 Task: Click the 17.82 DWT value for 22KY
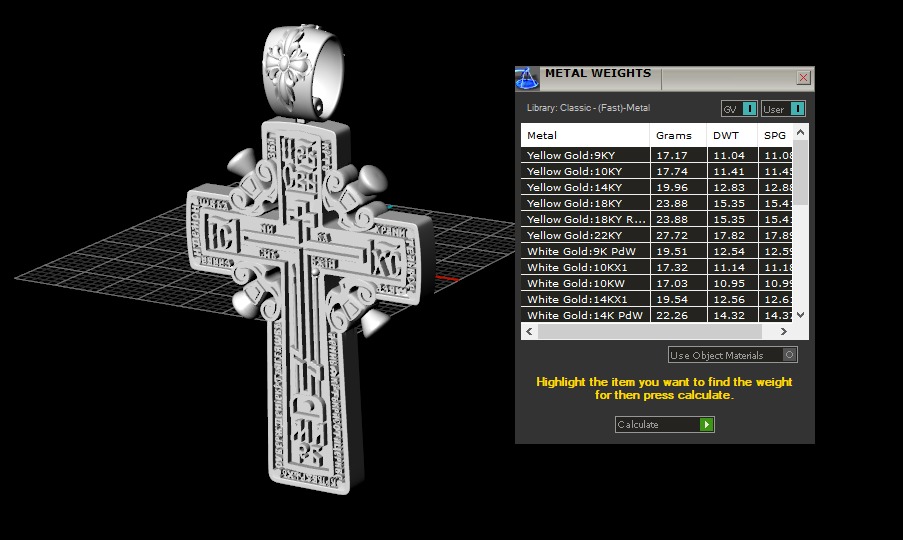[729, 235]
